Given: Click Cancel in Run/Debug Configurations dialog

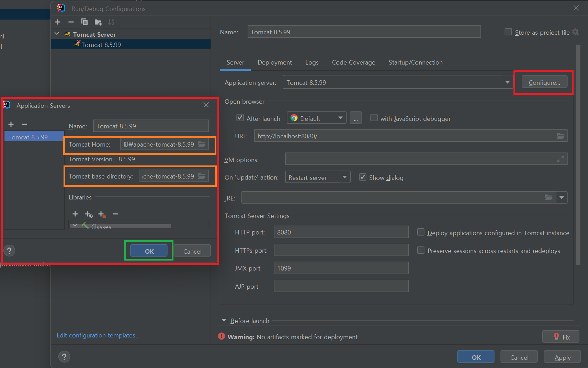Looking at the screenshot, I should click(x=519, y=357).
